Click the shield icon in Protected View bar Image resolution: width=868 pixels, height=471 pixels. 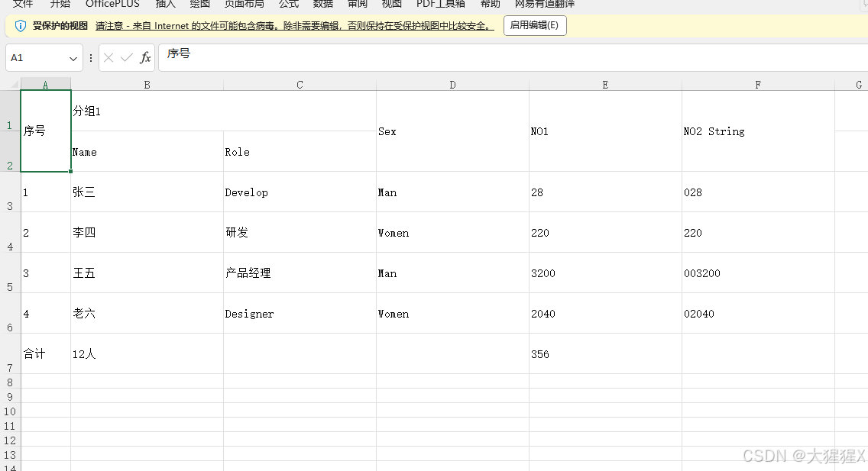click(21, 25)
